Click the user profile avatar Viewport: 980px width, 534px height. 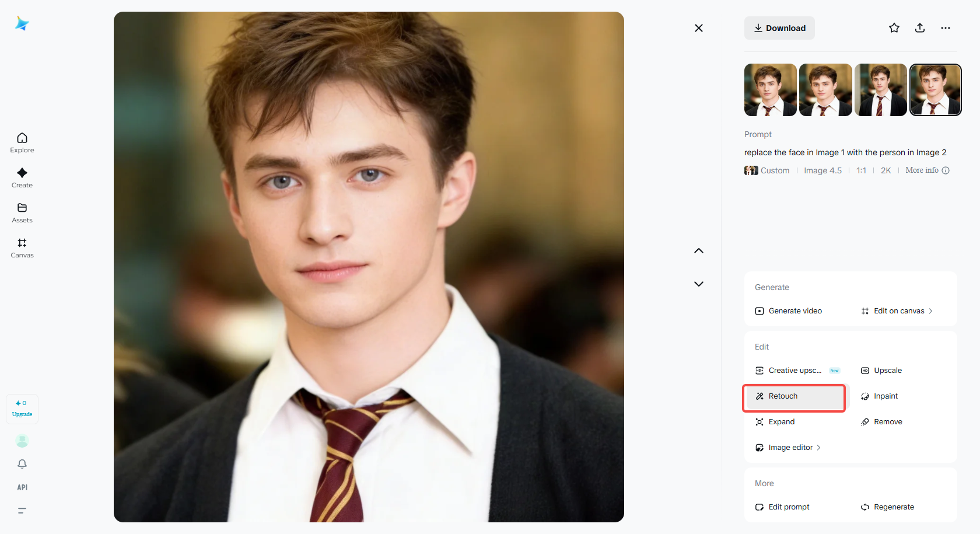pyautogui.click(x=22, y=441)
